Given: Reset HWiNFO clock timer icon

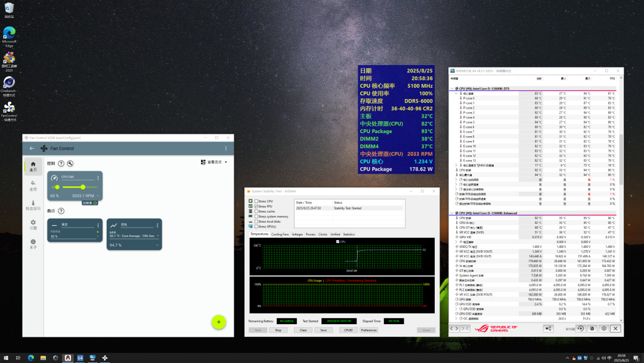Looking at the screenshot, I should tap(580, 328).
